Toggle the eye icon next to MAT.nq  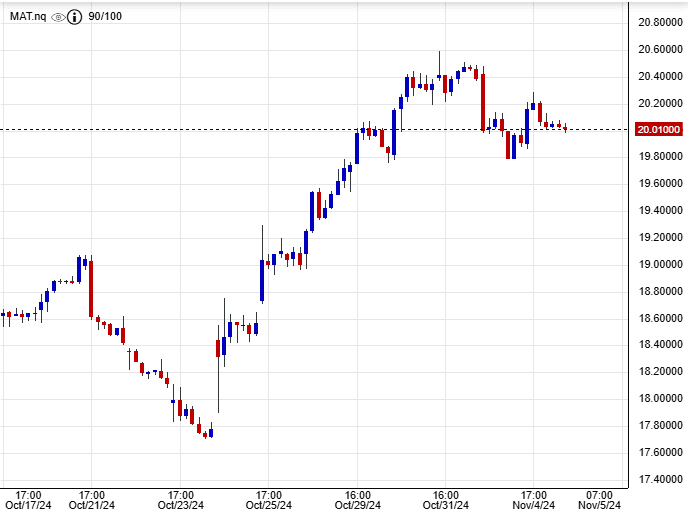pyautogui.click(x=58, y=17)
